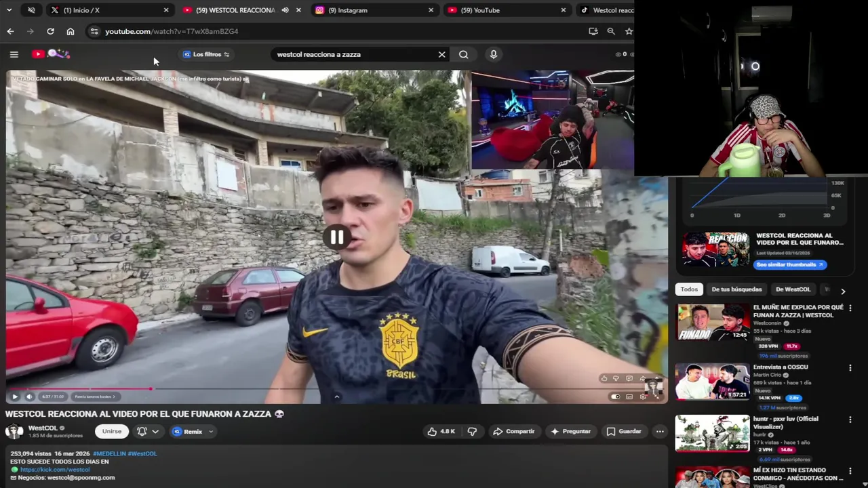Image resolution: width=868 pixels, height=488 pixels.
Task: Open the Remix button
Action: pos(188,431)
